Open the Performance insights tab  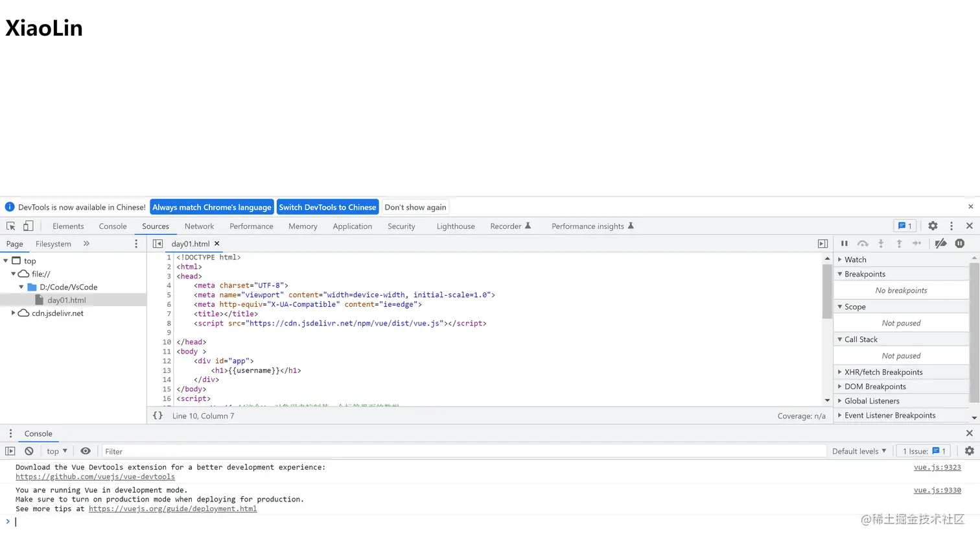[x=592, y=226]
